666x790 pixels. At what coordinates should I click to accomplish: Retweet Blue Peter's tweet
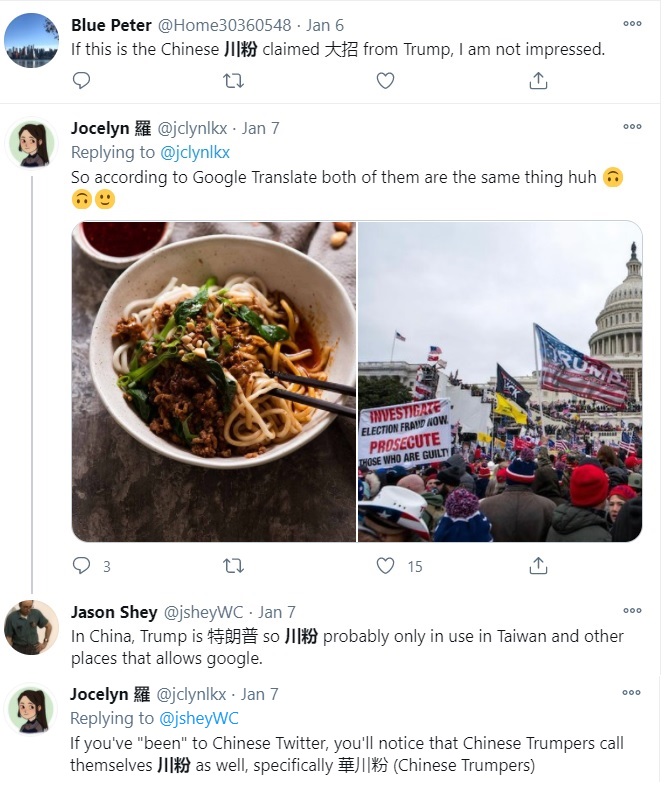[233, 81]
